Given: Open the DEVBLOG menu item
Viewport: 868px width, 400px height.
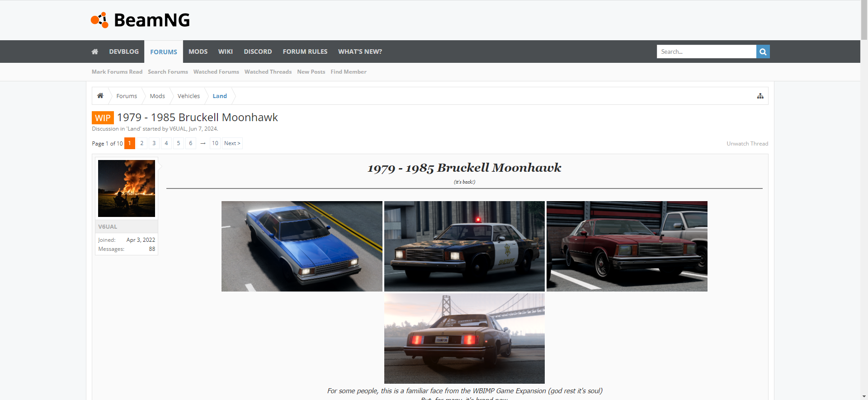Looking at the screenshot, I should [x=124, y=52].
